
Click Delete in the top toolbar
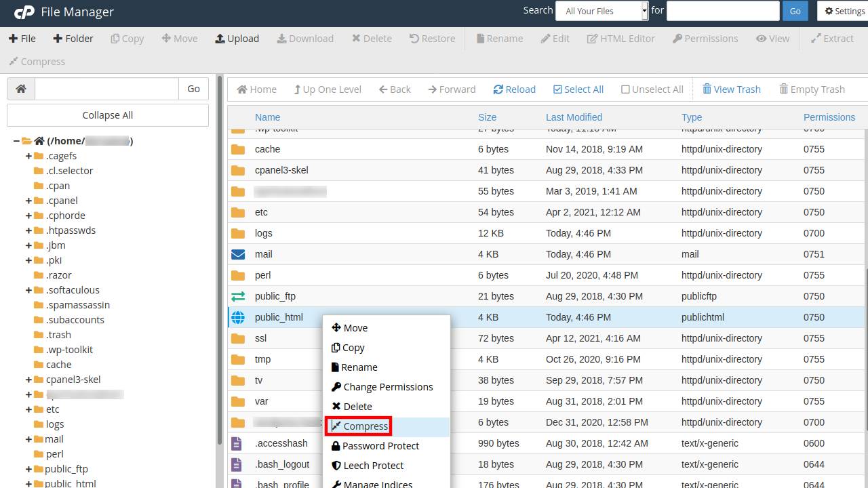point(372,39)
